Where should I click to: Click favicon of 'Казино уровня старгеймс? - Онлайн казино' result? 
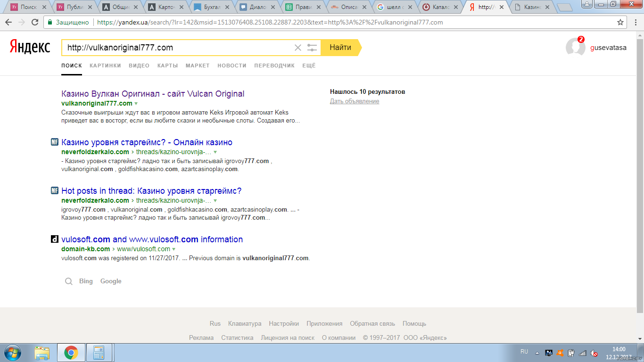pyautogui.click(x=55, y=142)
